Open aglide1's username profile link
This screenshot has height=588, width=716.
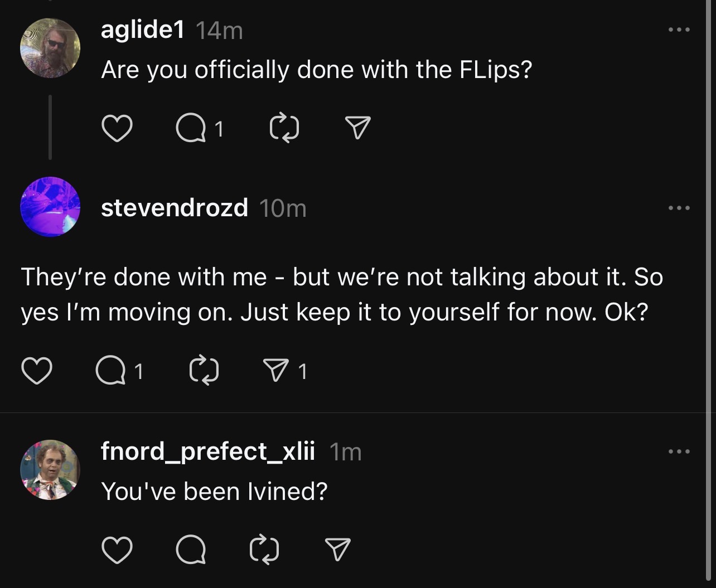coord(142,30)
